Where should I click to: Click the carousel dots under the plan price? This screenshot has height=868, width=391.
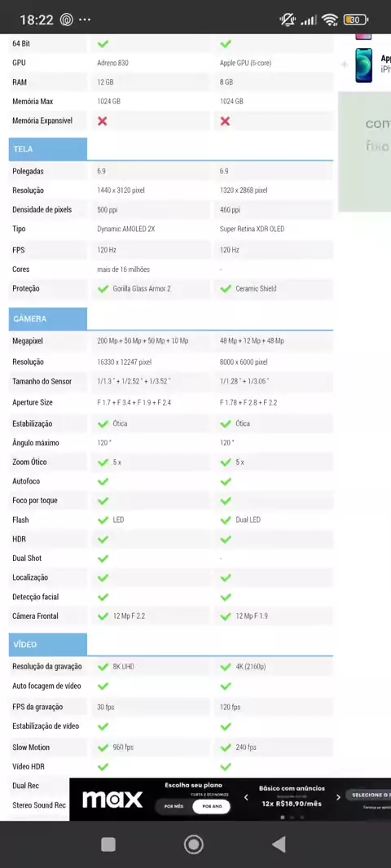(x=292, y=817)
